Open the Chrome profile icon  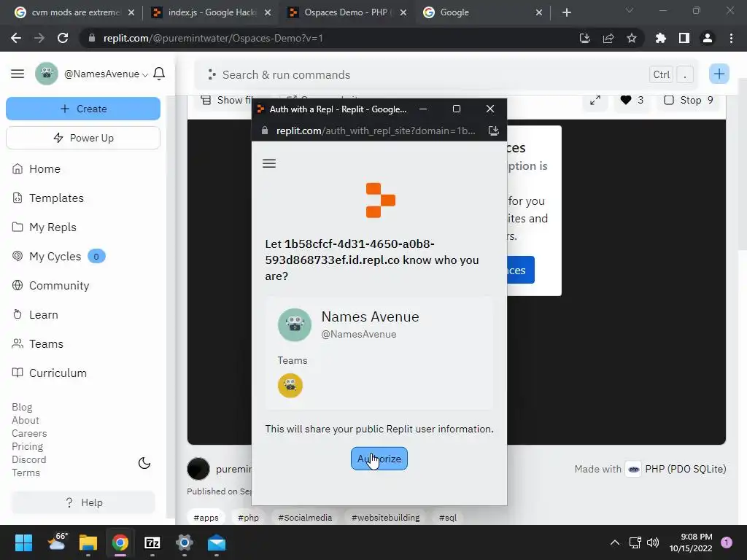tap(708, 38)
